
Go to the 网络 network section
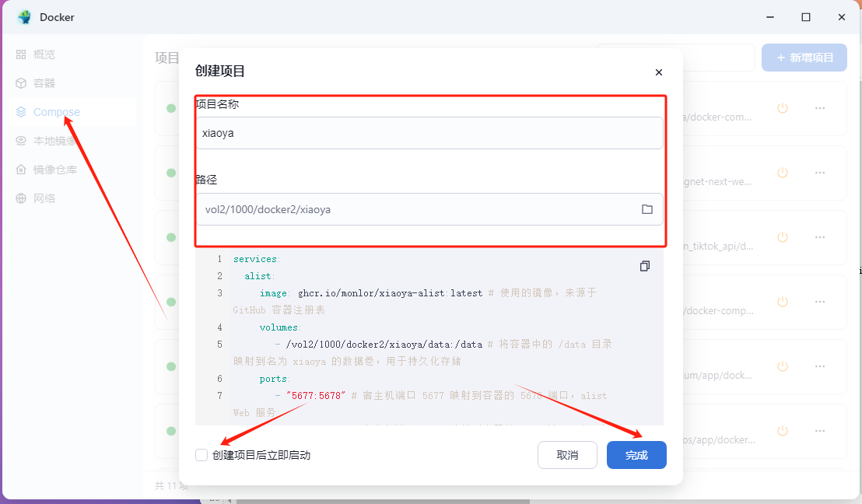pos(44,198)
